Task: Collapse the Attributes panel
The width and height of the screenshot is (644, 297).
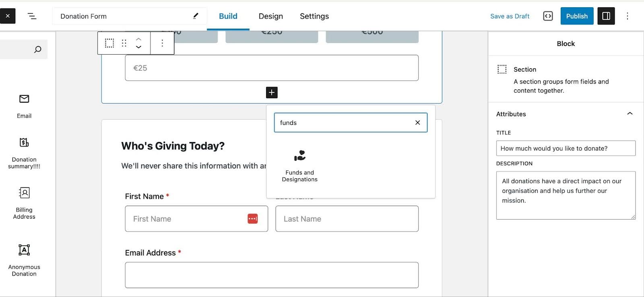Action: tap(630, 114)
